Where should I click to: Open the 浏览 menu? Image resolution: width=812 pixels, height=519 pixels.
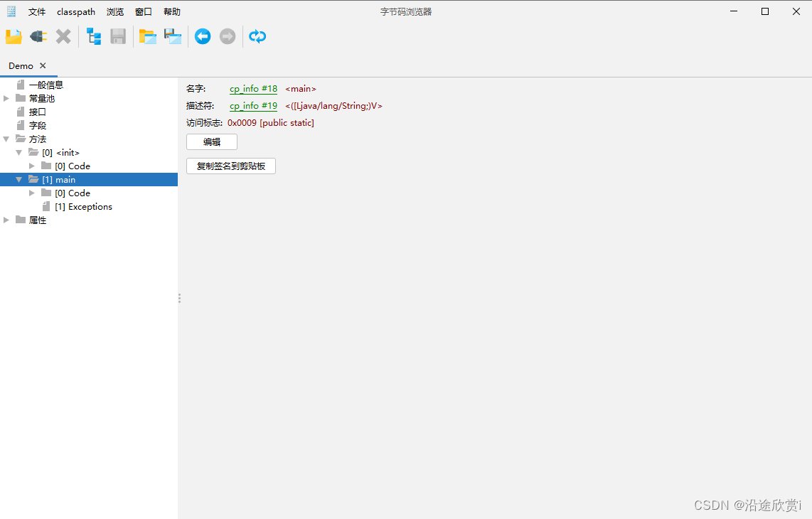point(114,11)
